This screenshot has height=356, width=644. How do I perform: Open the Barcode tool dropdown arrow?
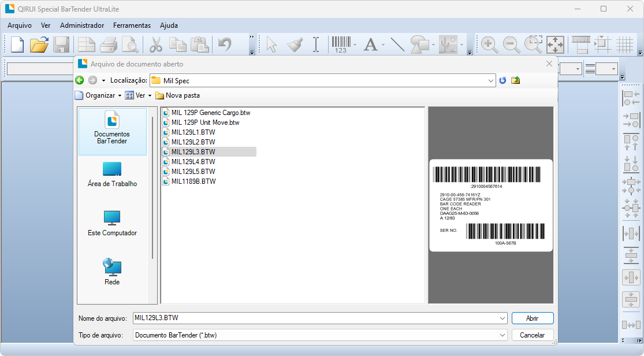(355, 45)
